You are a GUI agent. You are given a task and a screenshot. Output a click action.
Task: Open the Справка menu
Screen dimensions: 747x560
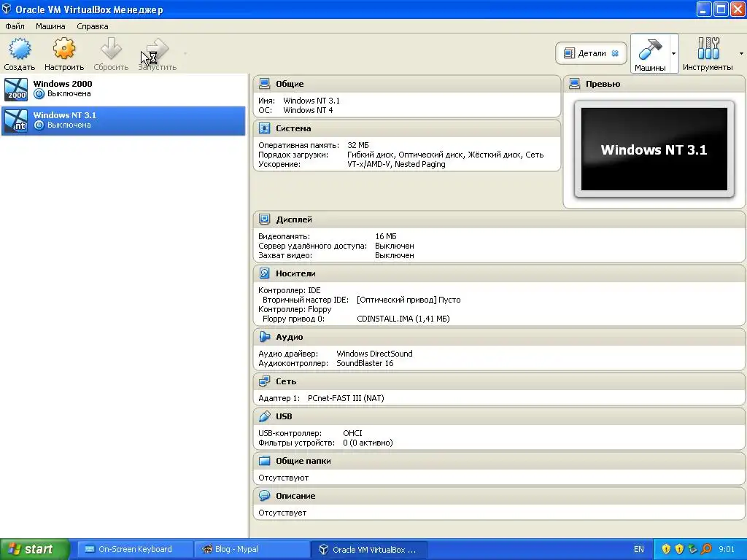[93, 26]
